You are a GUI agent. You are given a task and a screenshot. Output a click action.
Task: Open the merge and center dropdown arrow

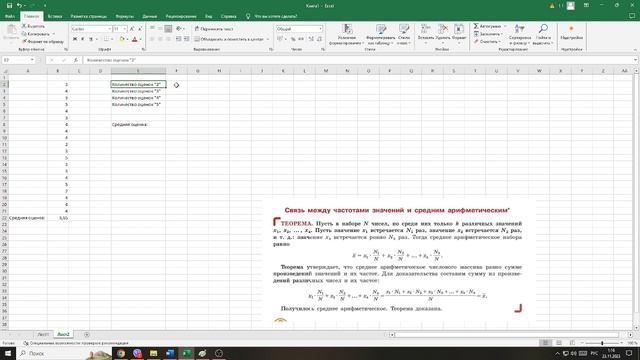268,39
